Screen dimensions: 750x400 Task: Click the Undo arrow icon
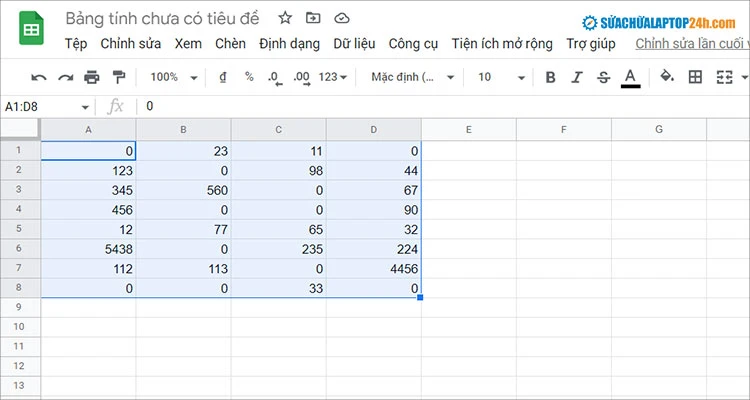coord(39,78)
